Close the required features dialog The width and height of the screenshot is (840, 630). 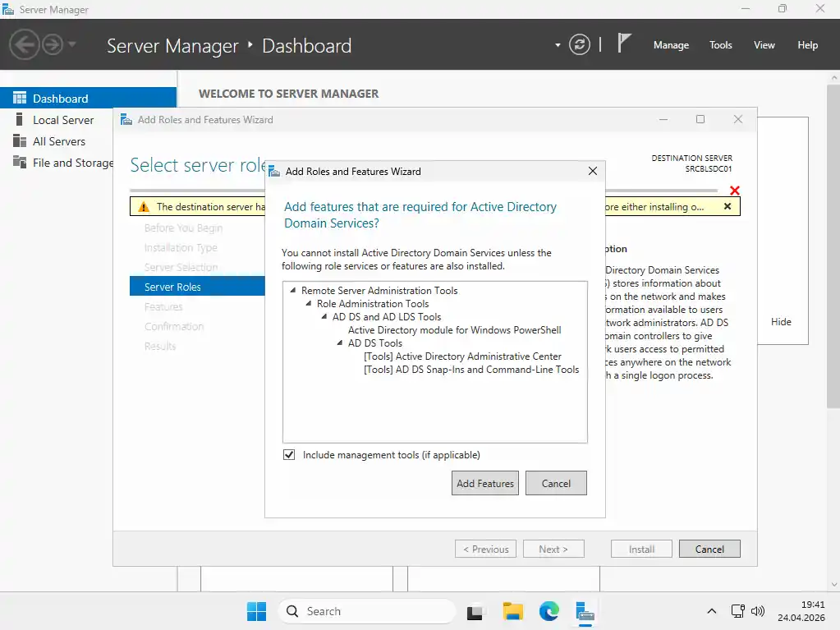click(x=593, y=171)
